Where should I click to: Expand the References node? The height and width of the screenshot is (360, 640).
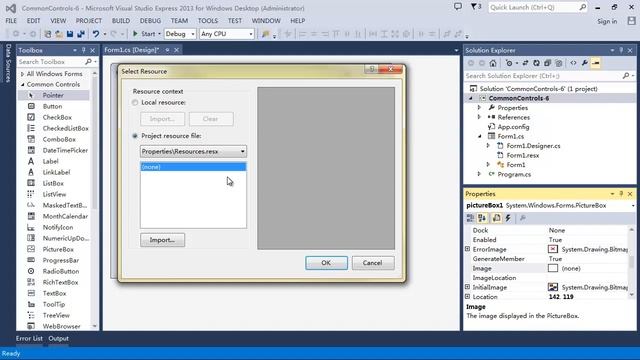[x=479, y=117]
